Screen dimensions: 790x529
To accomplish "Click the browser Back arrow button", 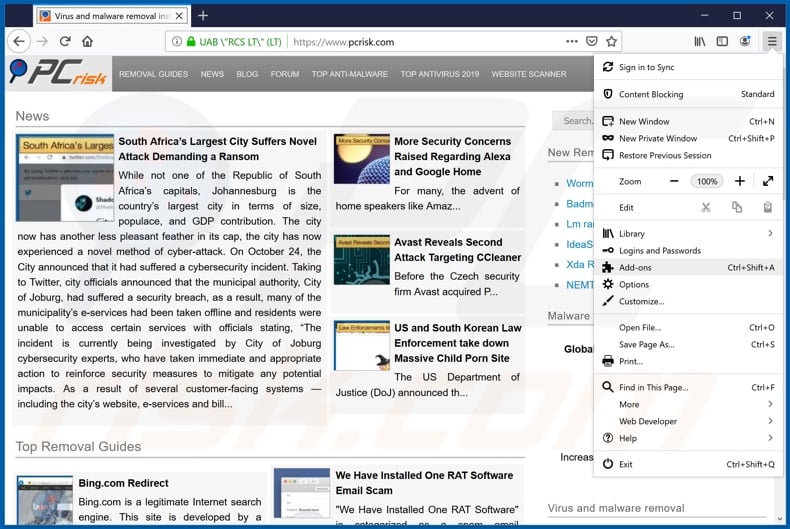I will click(x=19, y=42).
